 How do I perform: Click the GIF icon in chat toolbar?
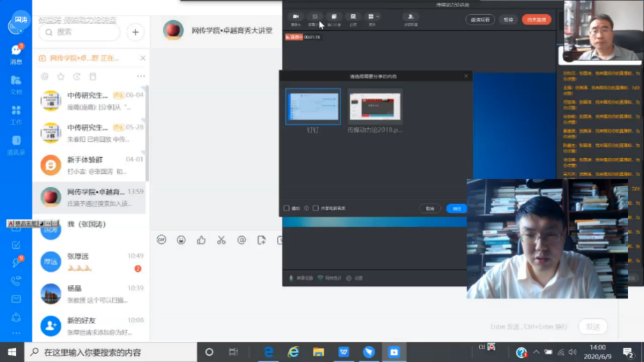pos(162,240)
